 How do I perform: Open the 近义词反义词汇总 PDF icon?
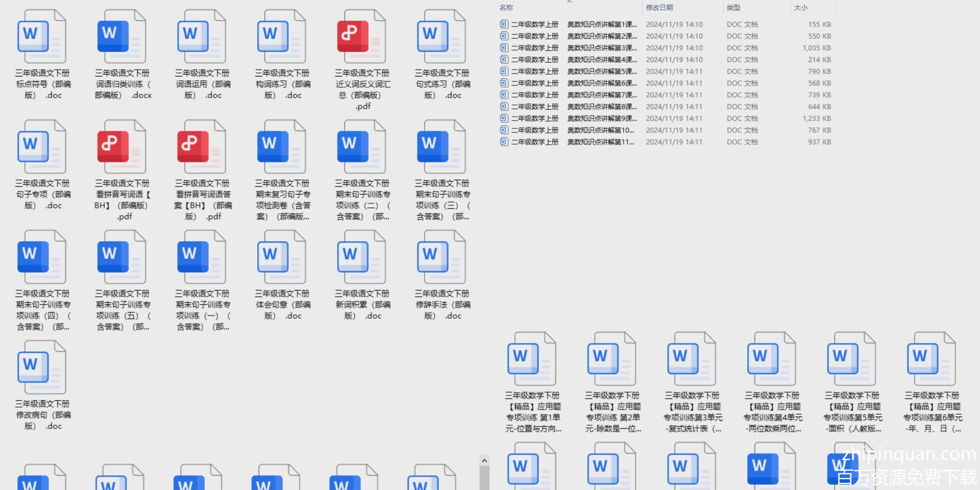(361, 37)
